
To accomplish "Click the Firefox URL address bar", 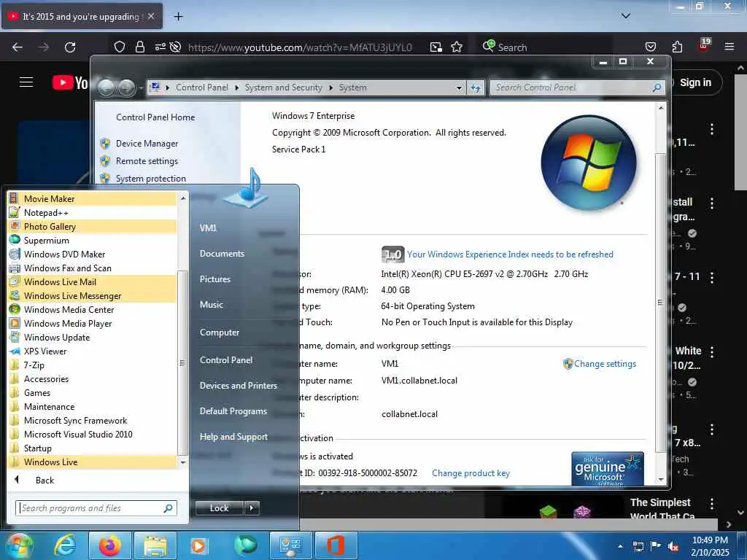I will 300,47.
